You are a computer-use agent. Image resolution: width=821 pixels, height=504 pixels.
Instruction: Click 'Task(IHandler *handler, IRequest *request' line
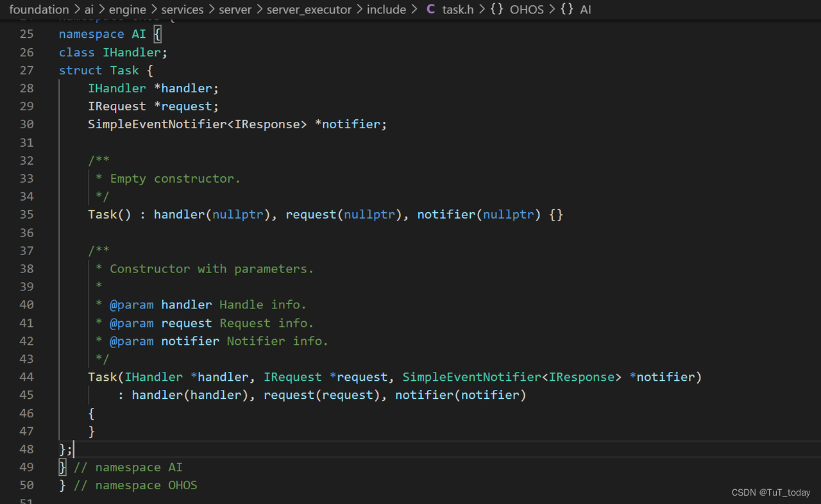395,376
